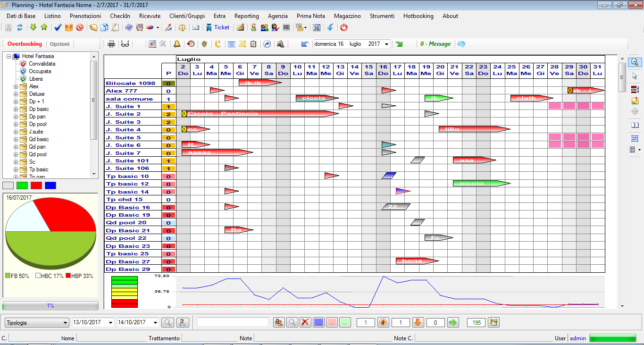This screenshot has width=644, height=345.
Task: Click the search text field in bottom bar
Action: pos(233,322)
